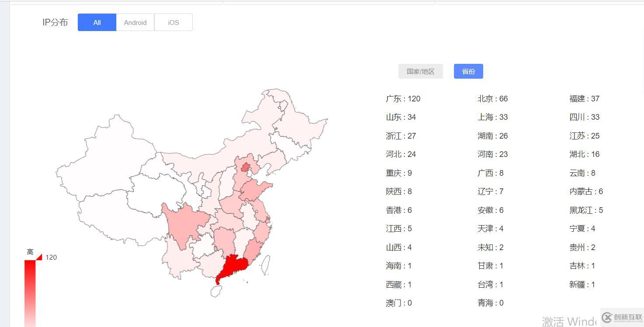The height and width of the screenshot is (327, 644).
Task: Click the text 安徽 : 6
Action: 490,210
